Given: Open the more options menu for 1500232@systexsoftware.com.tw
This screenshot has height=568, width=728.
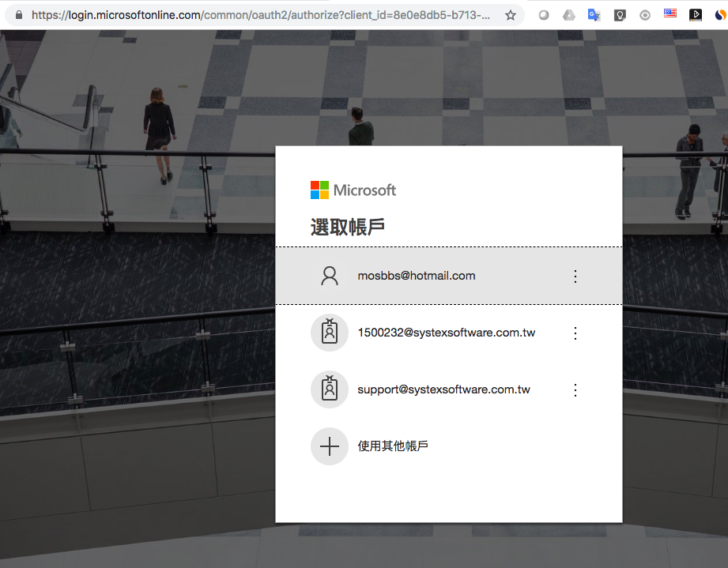Looking at the screenshot, I should tap(575, 333).
